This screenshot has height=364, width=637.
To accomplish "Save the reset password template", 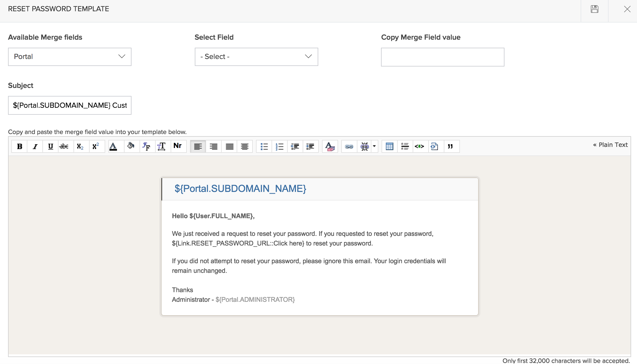I will (594, 9).
